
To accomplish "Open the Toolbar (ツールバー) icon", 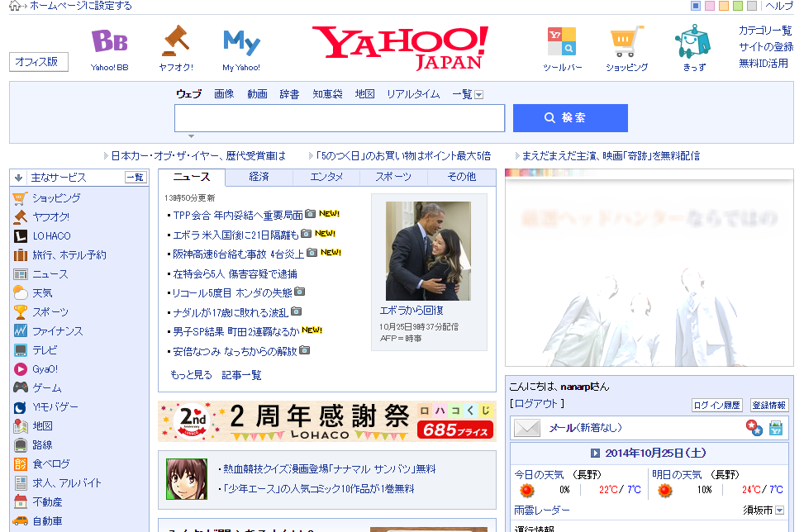I will [x=562, y=41].
